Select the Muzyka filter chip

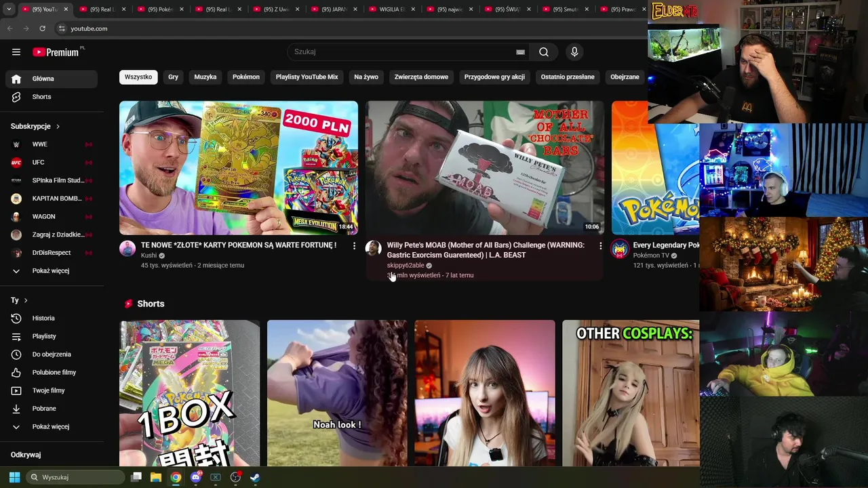tap(205, 77)
